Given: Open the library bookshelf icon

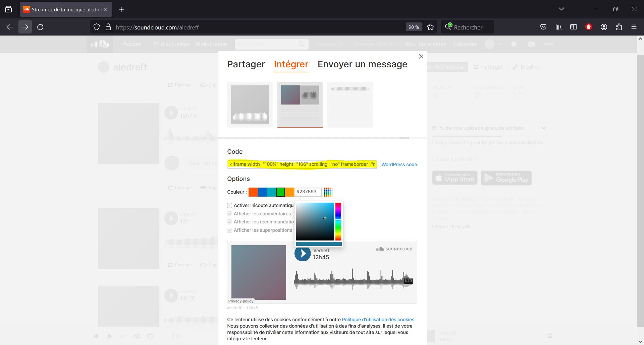Looking at the screenshot, I should pos(558,27).
